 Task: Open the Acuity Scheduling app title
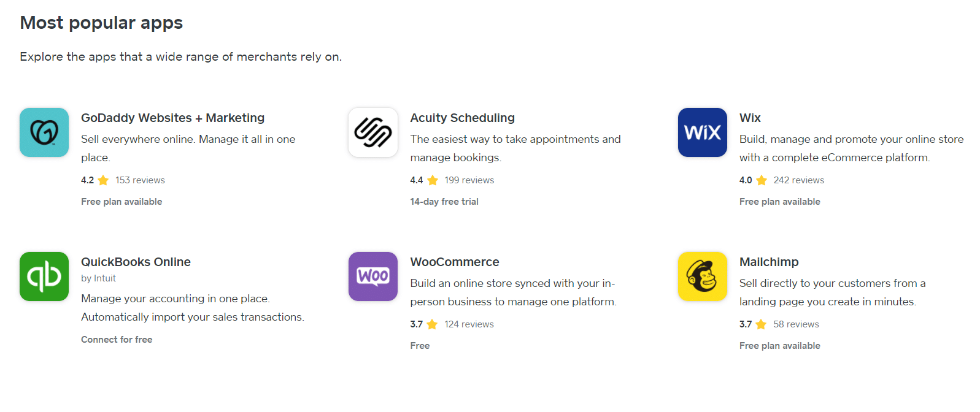[x=462, y=118]
